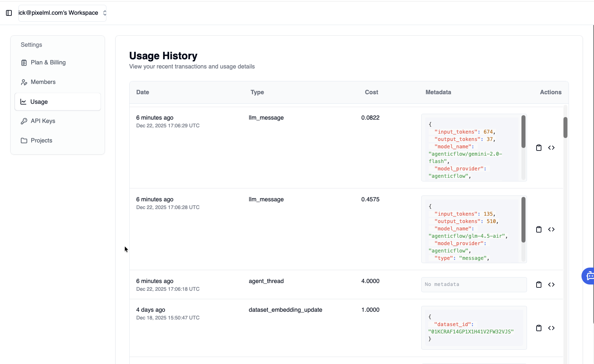This screenshot has height=364, width=594.
Task: Open the API Keys page
Action: 43,121
